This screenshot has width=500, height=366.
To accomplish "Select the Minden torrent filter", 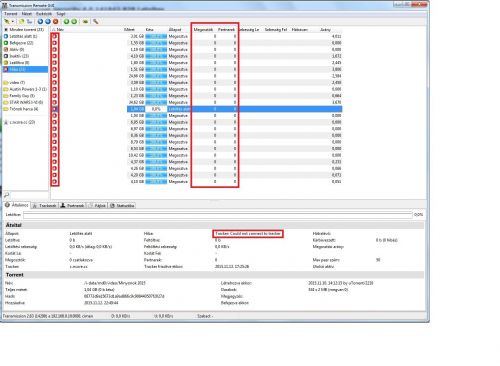I will 25,30.
